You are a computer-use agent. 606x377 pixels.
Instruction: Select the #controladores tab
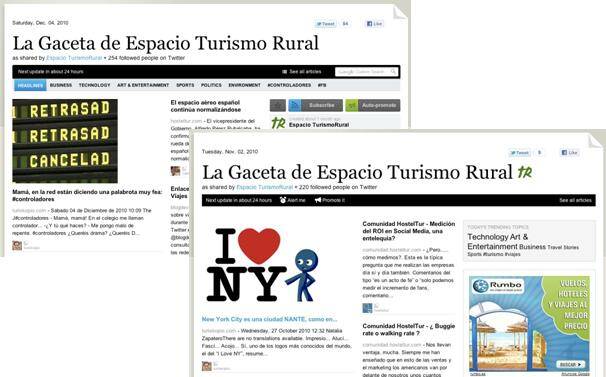tap(289, 85)
